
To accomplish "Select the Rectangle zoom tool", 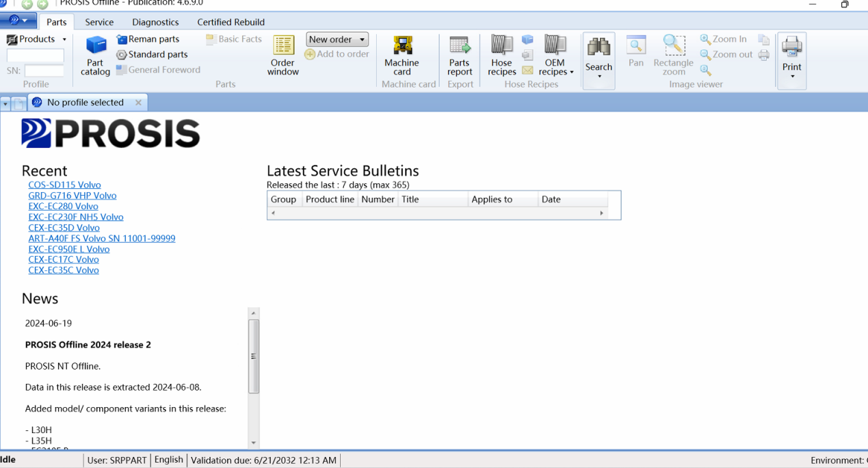I will coord(674,56).
